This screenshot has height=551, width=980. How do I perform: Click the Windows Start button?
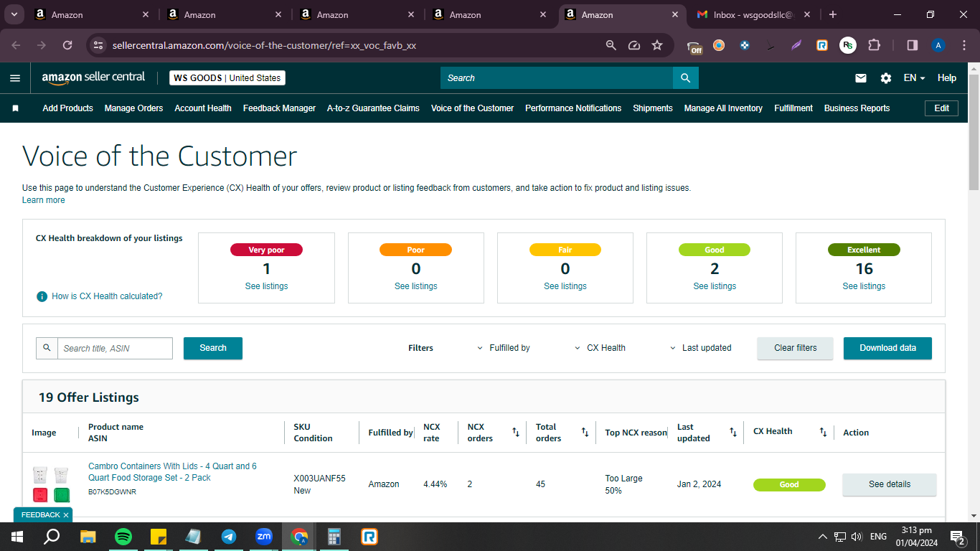click(x=17, y=537)
